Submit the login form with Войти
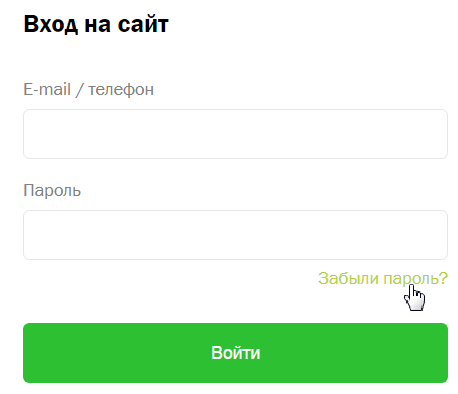458x394 pixels. [x=235, y=353]
